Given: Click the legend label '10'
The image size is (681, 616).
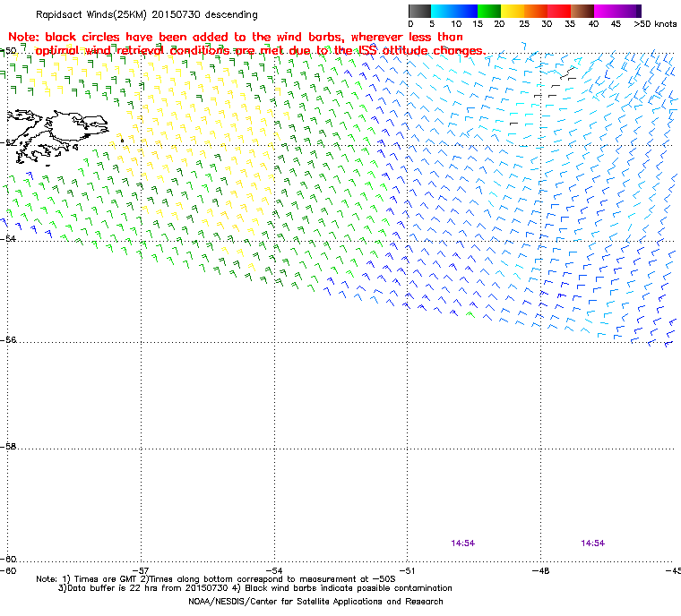Looking at the screenshot, I should coord(455,24).
